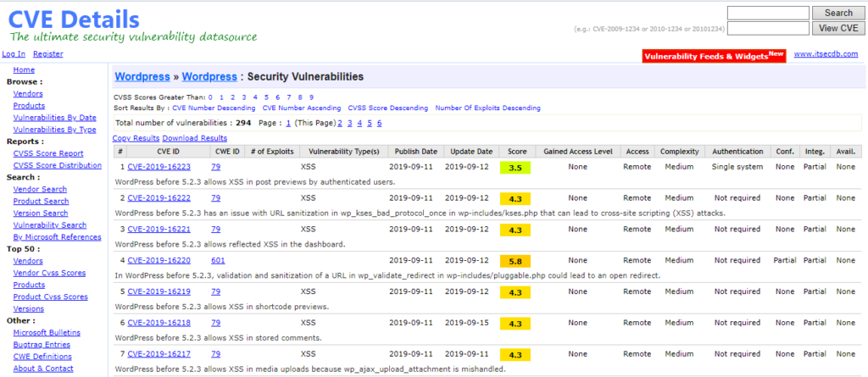Open CVE-2019-16223 details
This screenshot has height=377, width=868.
pos(159,167)
